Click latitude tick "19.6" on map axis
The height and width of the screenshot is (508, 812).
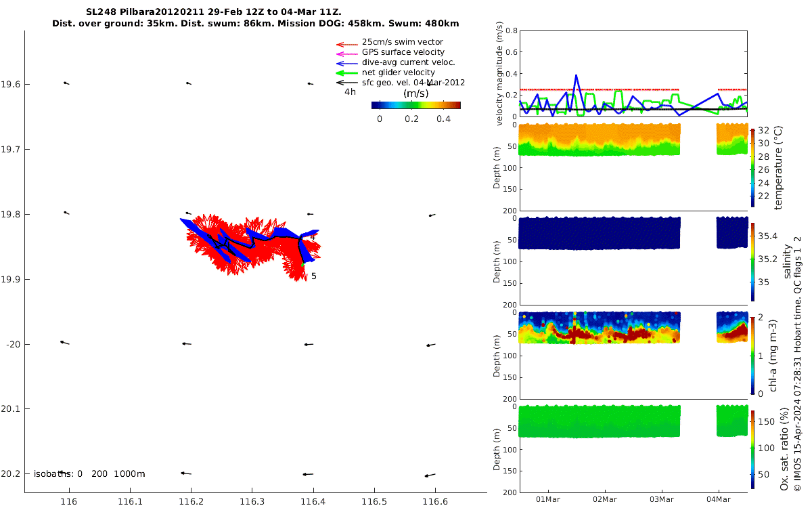pos(11,84)
